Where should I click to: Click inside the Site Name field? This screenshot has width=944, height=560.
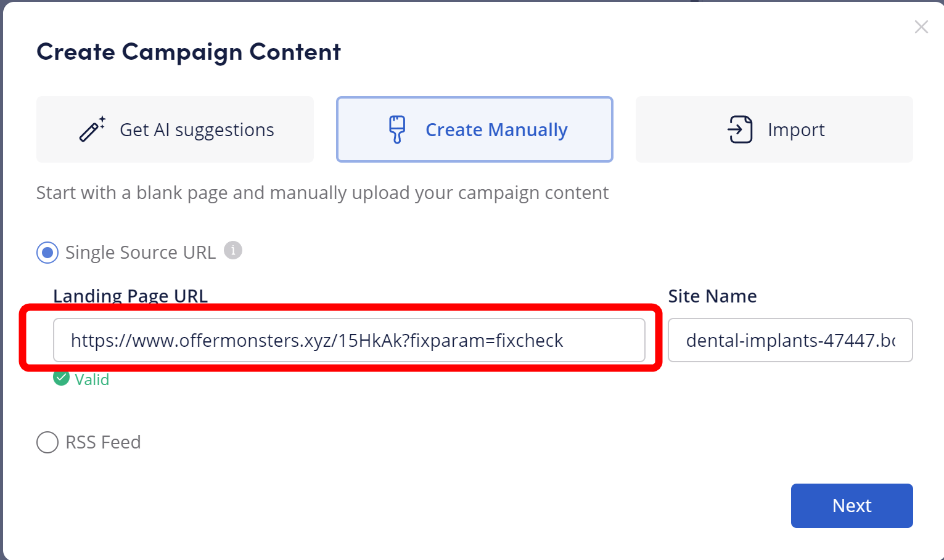790,340
